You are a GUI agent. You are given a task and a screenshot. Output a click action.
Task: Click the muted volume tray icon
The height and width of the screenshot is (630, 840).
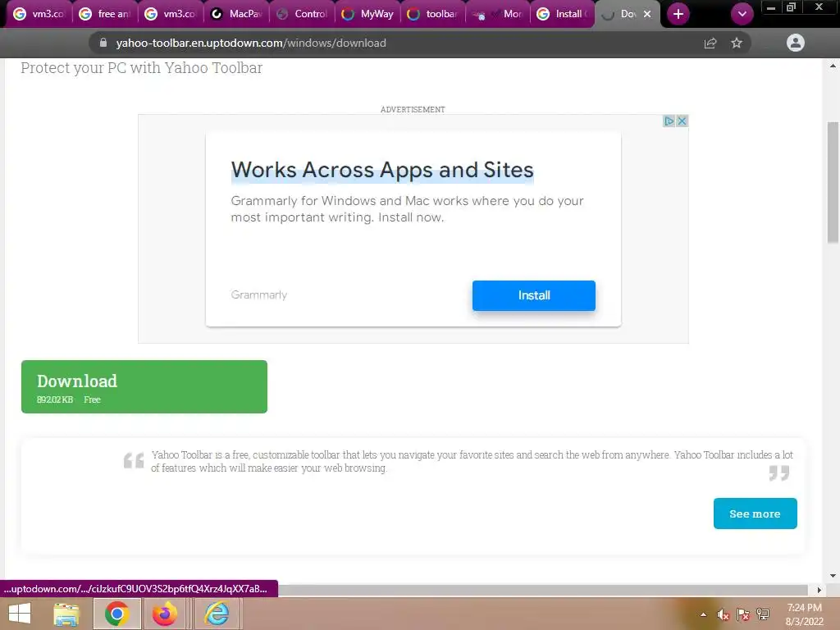[723, 614]
